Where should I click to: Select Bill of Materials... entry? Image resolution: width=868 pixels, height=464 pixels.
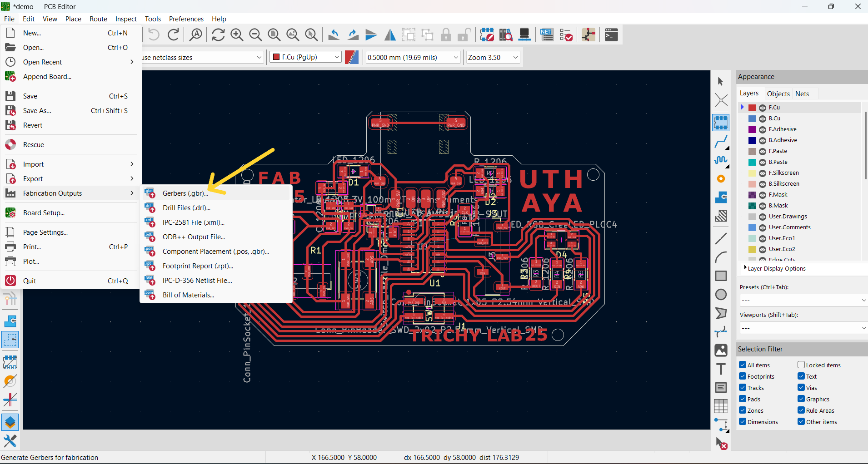pos(216,295)
